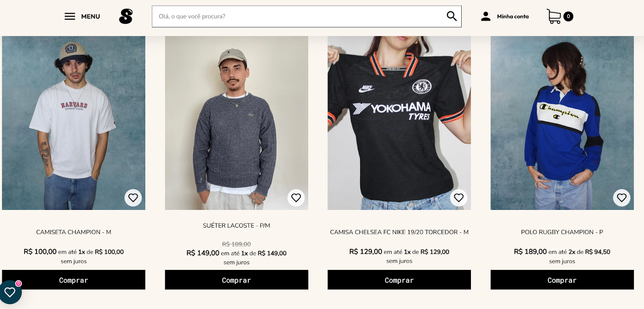Click Comprar for Polo Rugby Champion
This screenshot has height=309, width=644.
coord(562,280)
